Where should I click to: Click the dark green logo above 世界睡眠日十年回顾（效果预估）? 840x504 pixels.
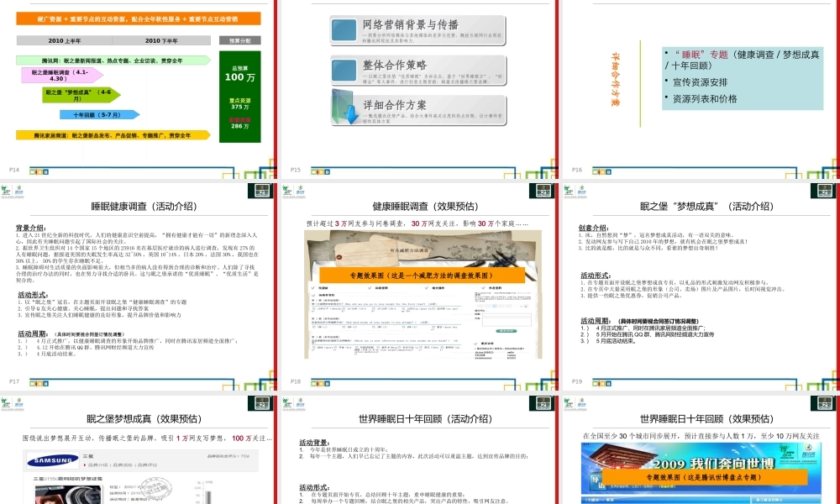coord(823,403)
